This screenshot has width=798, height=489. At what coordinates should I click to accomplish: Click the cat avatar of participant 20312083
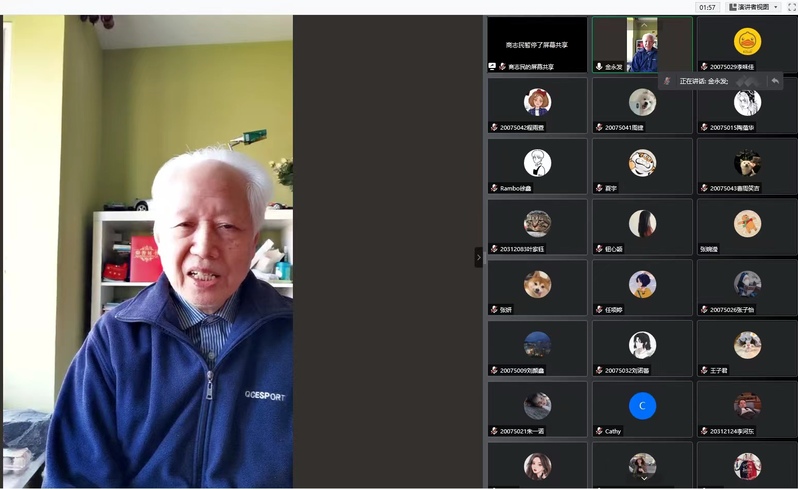click(537, 223)
